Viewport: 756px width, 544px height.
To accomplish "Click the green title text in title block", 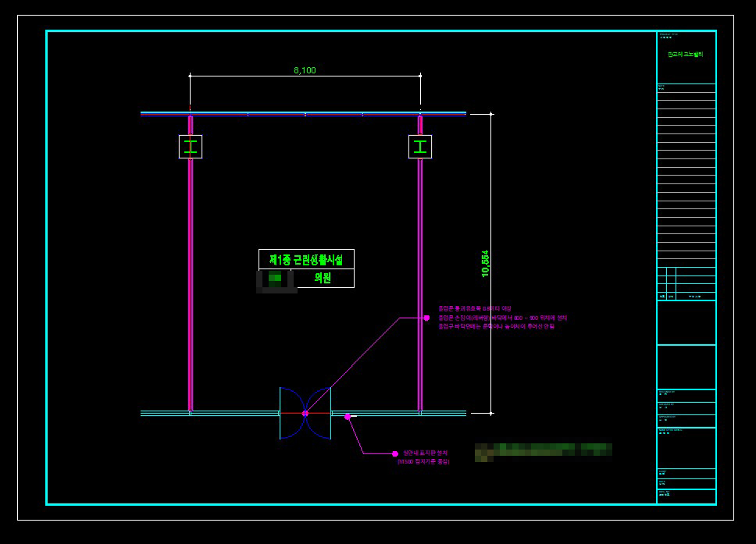I will click(x=685, y=55).
